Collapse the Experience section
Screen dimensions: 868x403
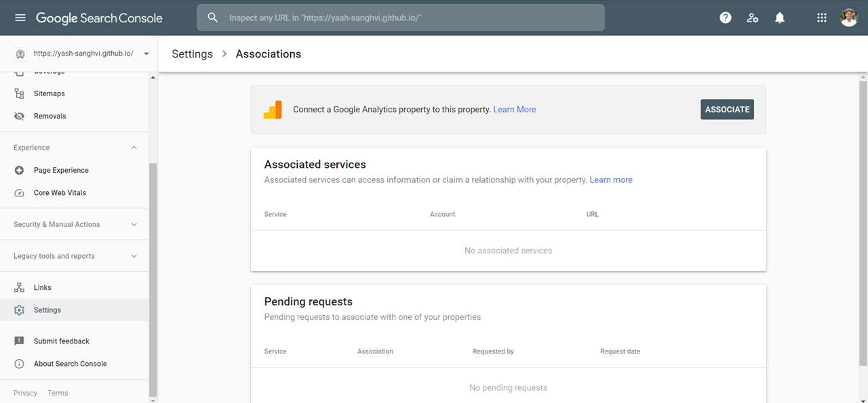134,148
